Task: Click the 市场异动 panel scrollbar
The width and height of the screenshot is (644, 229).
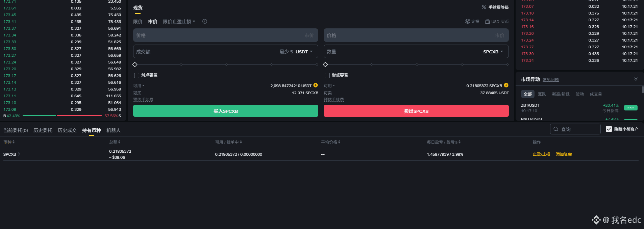Action: 643,90
